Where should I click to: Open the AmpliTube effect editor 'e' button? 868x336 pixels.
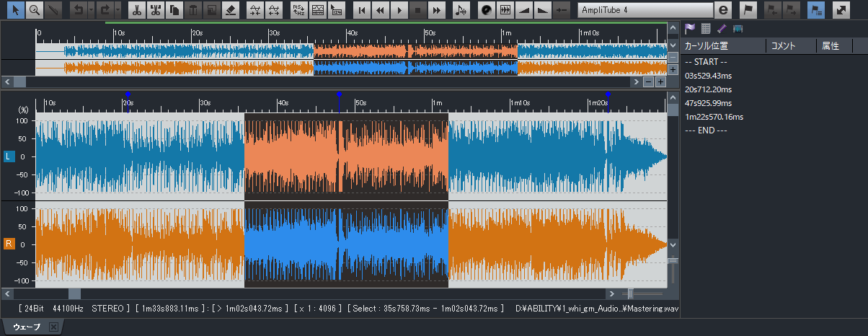(x=724, y=10)
